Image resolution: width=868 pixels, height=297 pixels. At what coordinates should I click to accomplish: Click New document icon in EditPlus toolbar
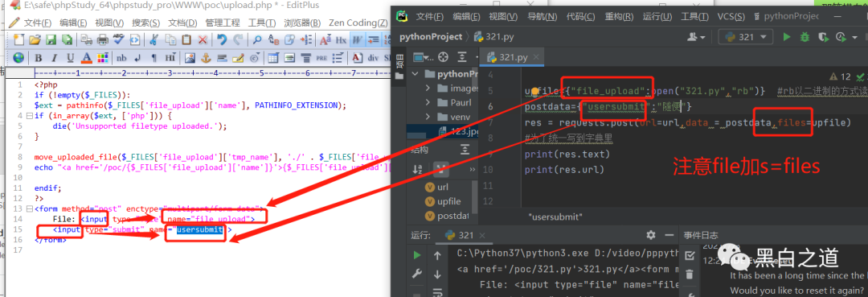pos(19,39)
